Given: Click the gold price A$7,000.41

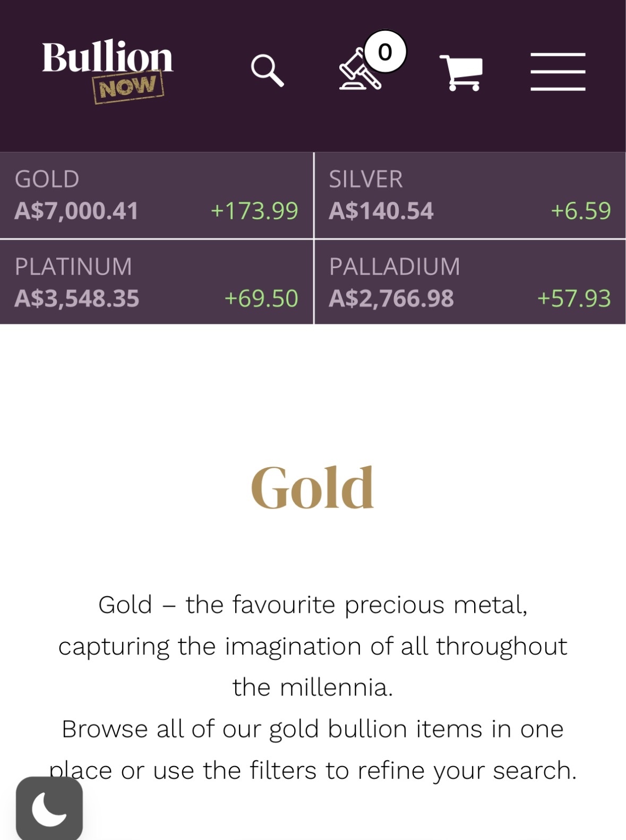Looking at the screenshot, I should click(76, 211).
